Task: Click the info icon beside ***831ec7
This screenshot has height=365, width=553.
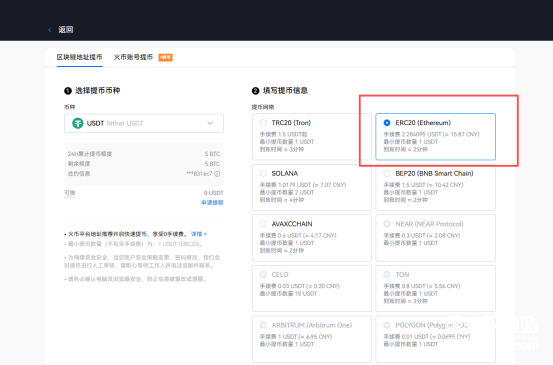Action: pyautogui.click(x=217, y=174)
